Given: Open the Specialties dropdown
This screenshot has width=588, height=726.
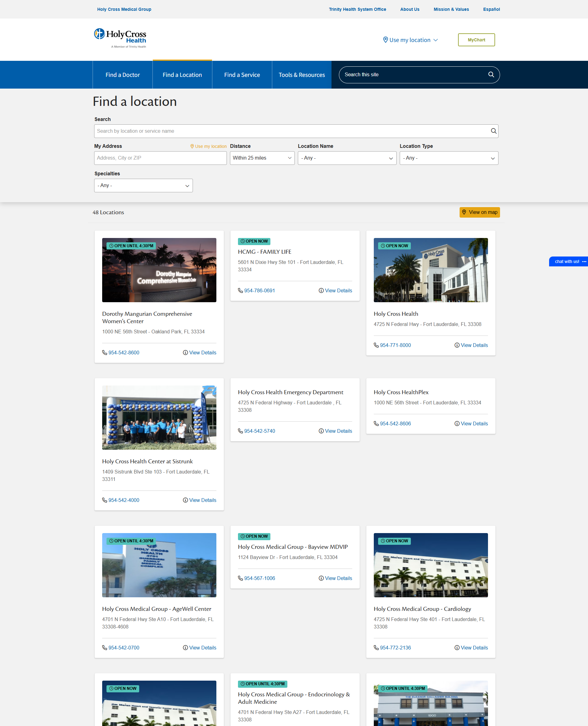Looking at the screenshot, I should pos(143,186).
